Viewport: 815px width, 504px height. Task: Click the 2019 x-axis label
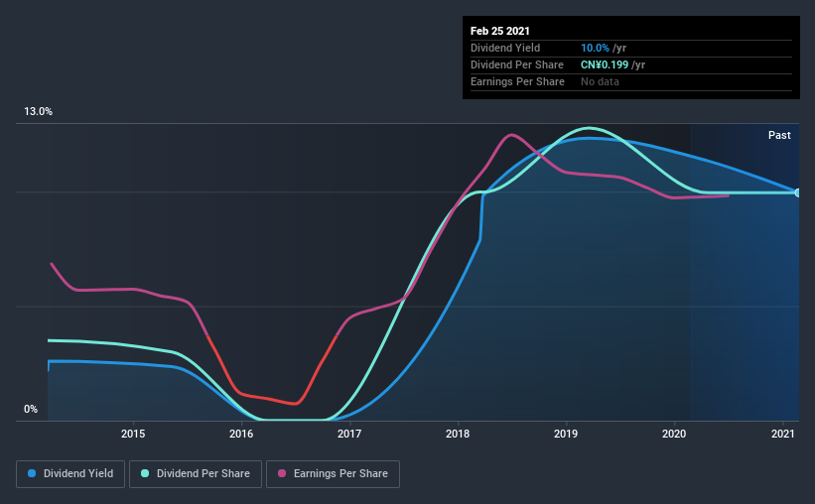click(566, 434)
